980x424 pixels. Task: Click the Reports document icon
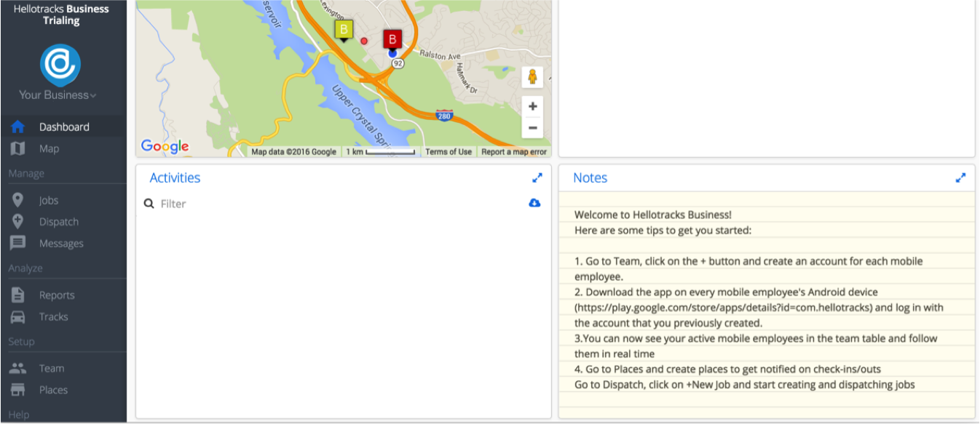coord(18,295)
